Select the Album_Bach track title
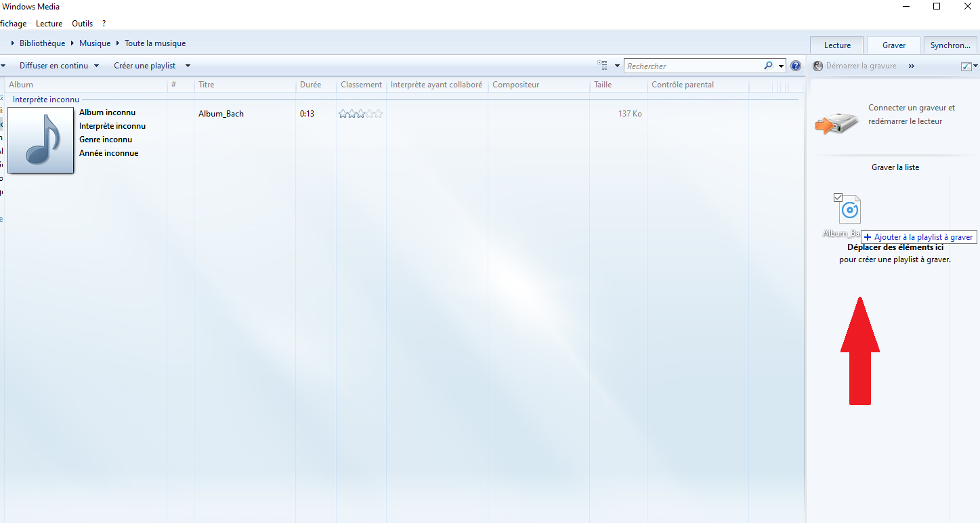 221,114
